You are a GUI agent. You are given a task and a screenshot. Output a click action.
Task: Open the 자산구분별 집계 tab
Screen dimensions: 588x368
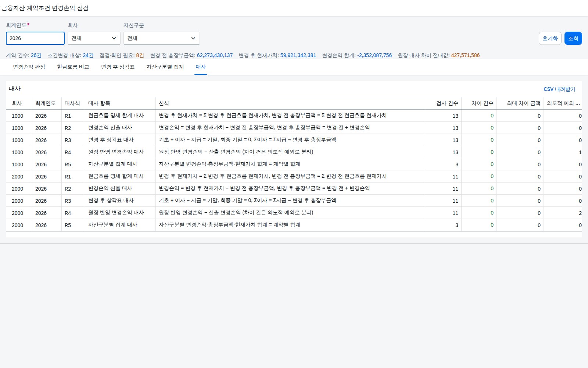pyautogui.click(x=165, y=67)
